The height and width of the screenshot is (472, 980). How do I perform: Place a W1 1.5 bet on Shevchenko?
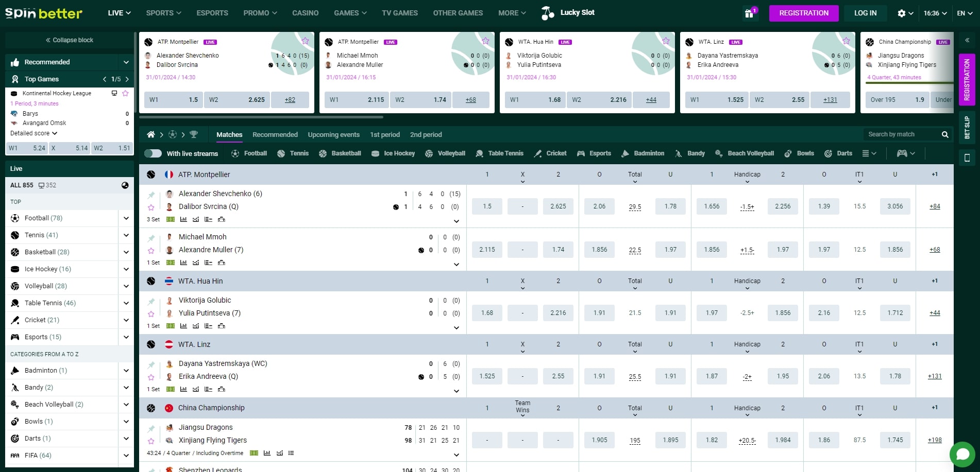click(x=486, y=206)
